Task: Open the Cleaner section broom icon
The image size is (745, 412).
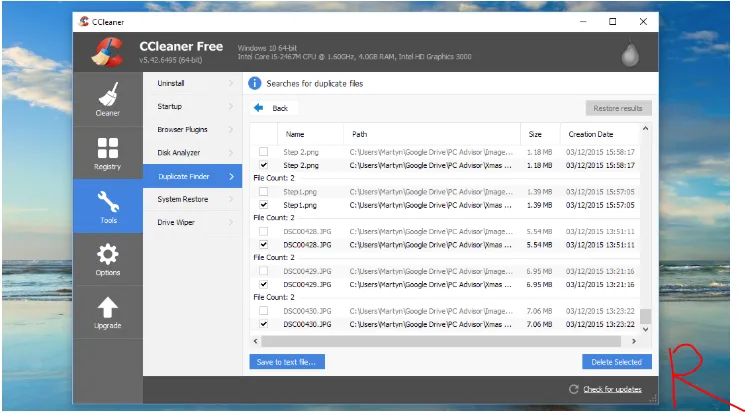Action: tap(108, 94)
